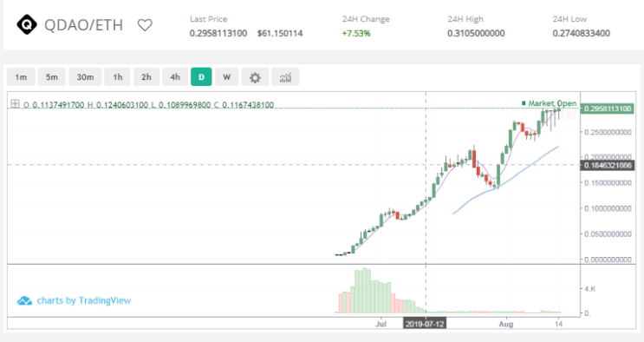Viewport: 644px width, 342px height.
Task: Open chart settings gear icon
Action: [255, 77]
